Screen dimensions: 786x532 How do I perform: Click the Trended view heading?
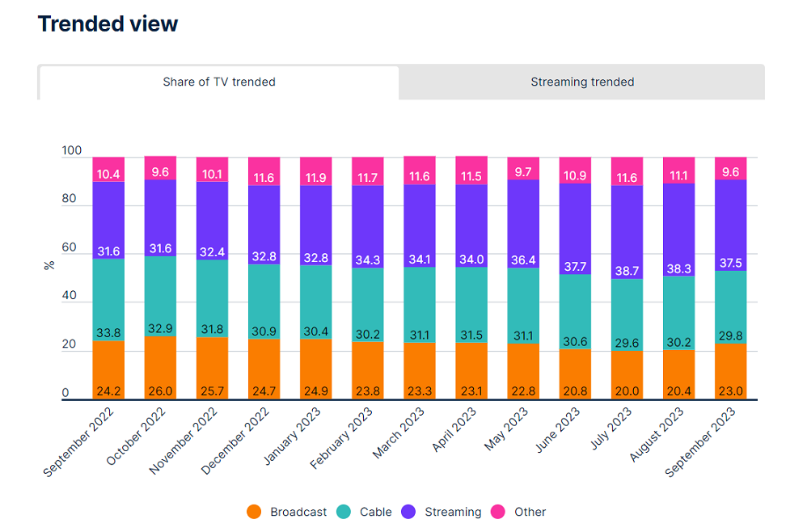tap(108, 24)
